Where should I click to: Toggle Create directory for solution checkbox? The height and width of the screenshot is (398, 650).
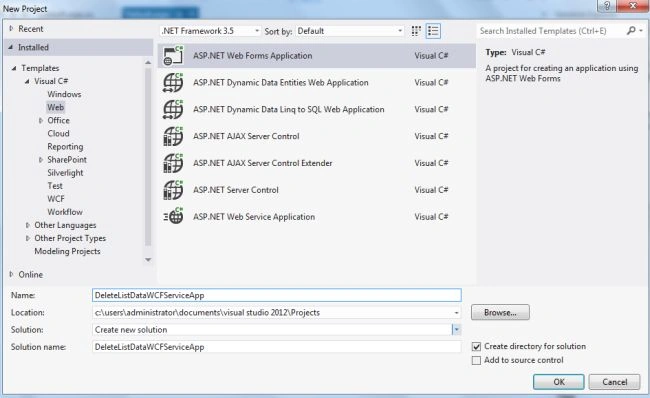point(476,347)
